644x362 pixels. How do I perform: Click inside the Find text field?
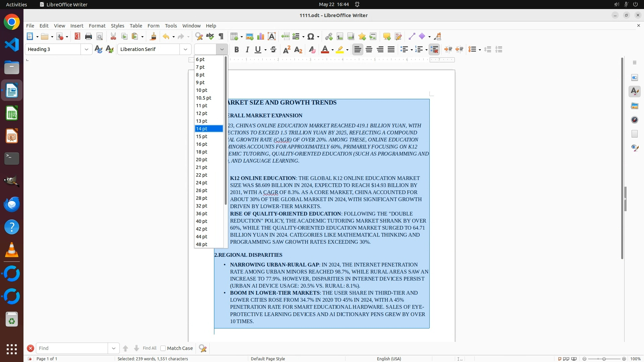click(72, 348)
